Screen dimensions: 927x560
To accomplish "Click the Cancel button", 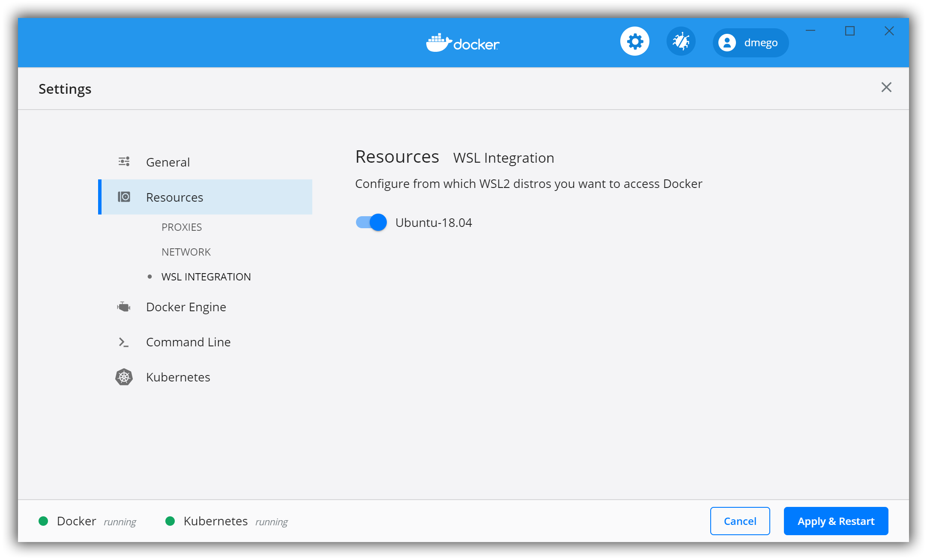I will pyautogui.click(x=740, y=521).
